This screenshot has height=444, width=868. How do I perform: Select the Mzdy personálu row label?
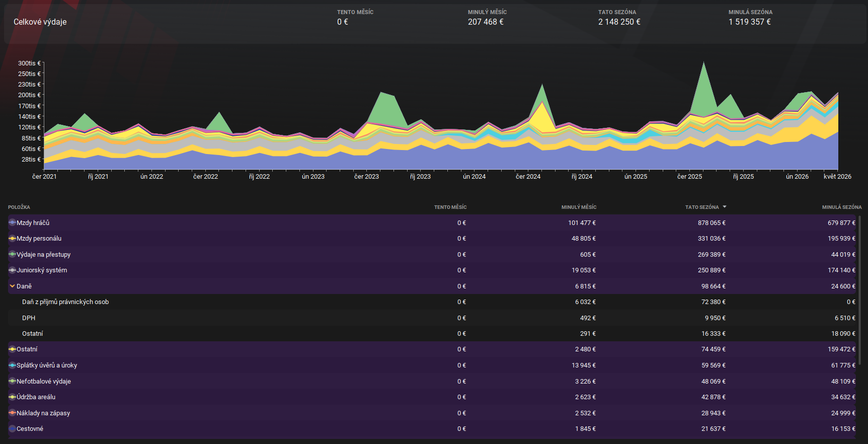point(39,239)
